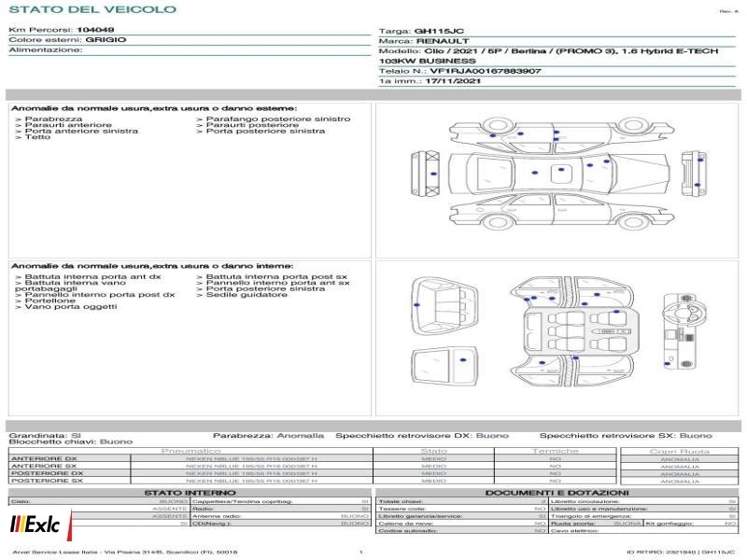Click the 'Grandinata: Si' text
The height and width of the screenshot is (560, 747).
coord(45,435)
